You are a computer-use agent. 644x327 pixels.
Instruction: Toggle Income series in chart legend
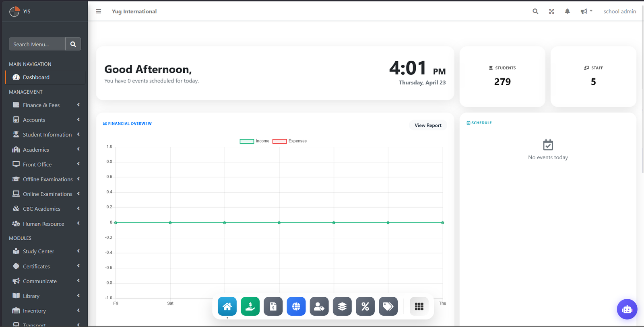coord(254,141)
